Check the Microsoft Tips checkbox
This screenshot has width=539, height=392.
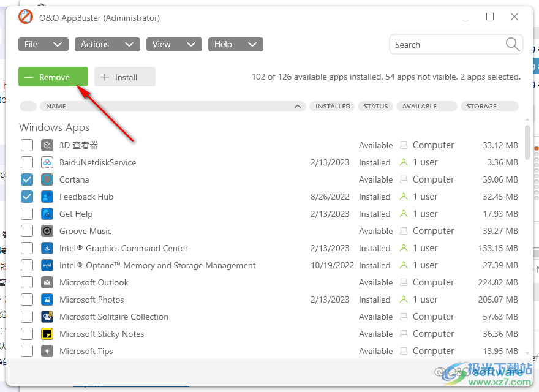tap(27, 351)
